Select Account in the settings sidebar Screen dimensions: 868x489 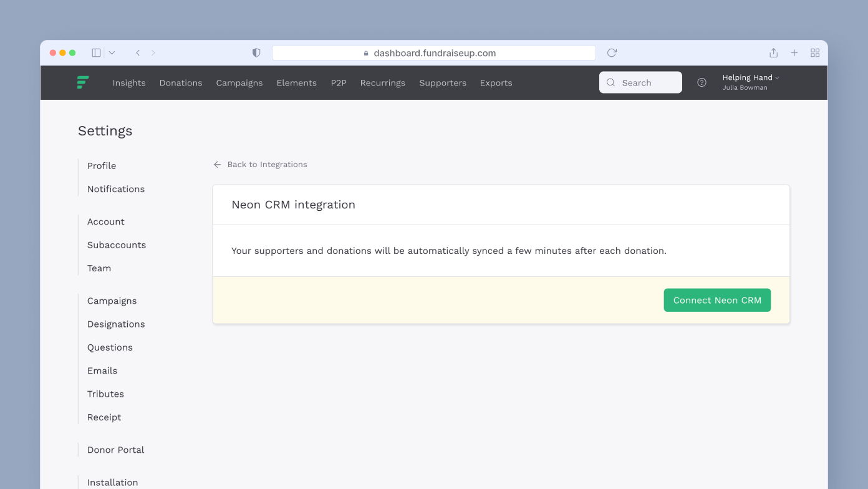(x=106, y=222)
